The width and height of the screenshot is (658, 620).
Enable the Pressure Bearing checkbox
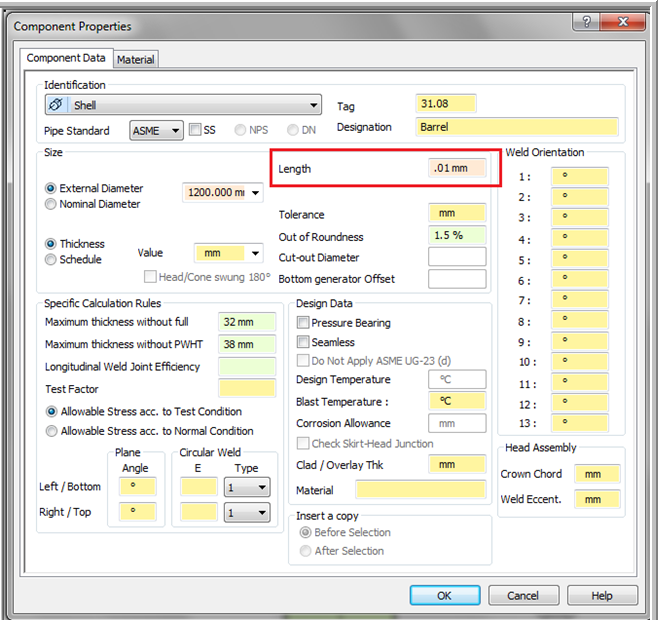(x=303, y=323)
